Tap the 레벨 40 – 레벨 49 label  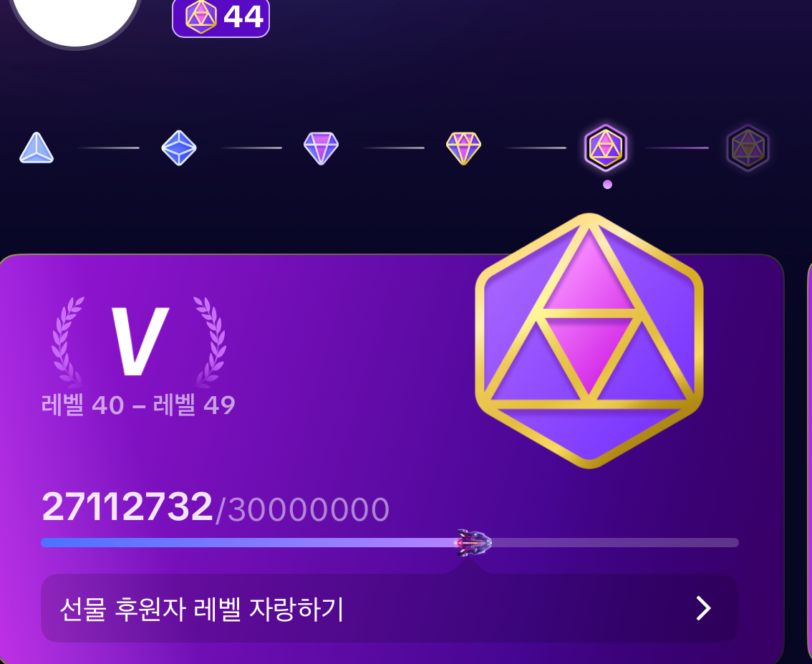[138, 405]
